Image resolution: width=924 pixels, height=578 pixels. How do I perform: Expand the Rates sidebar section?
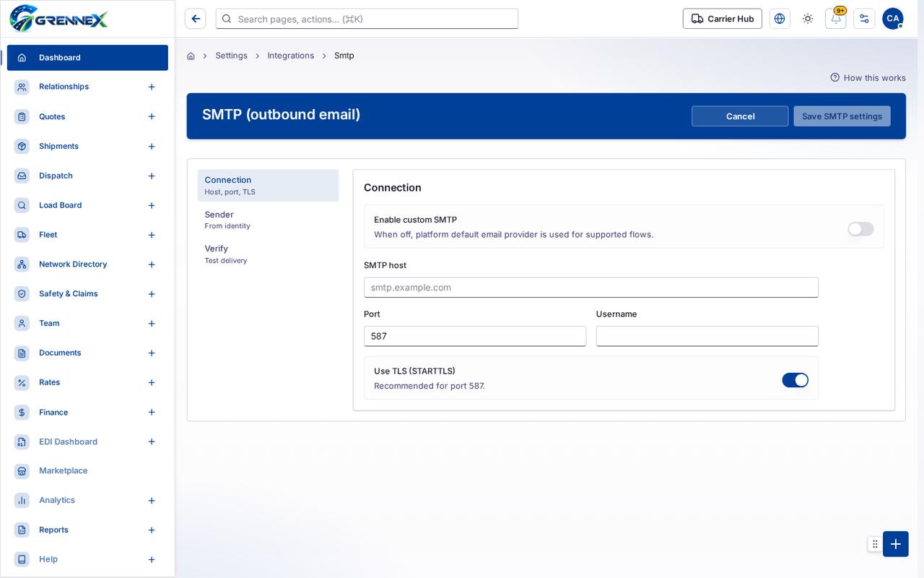pyautogui.click(x=152, y=383)
